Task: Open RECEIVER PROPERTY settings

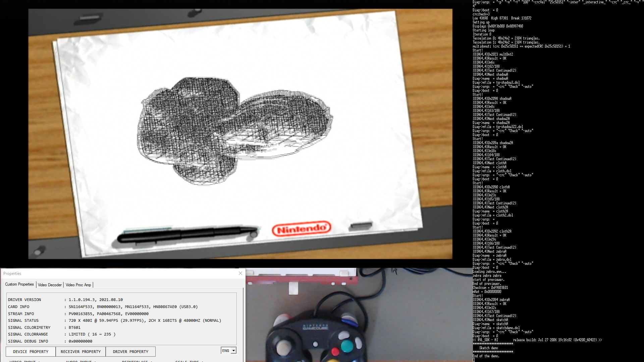Action: tap(80, 352)
